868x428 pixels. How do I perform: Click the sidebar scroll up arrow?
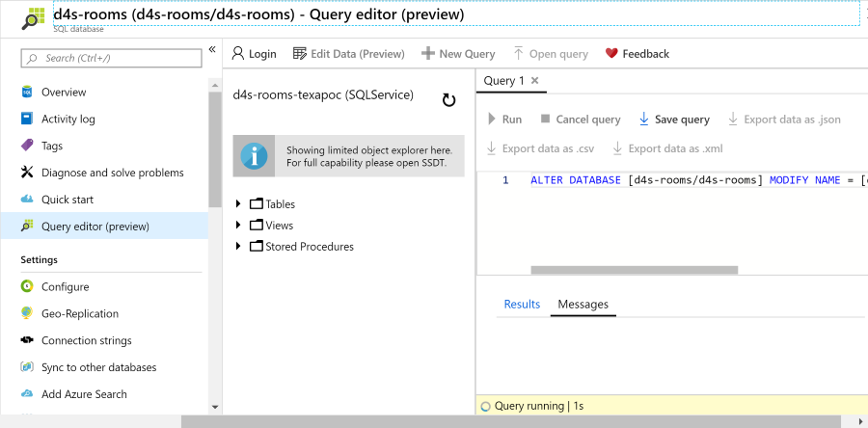point(215,85)
